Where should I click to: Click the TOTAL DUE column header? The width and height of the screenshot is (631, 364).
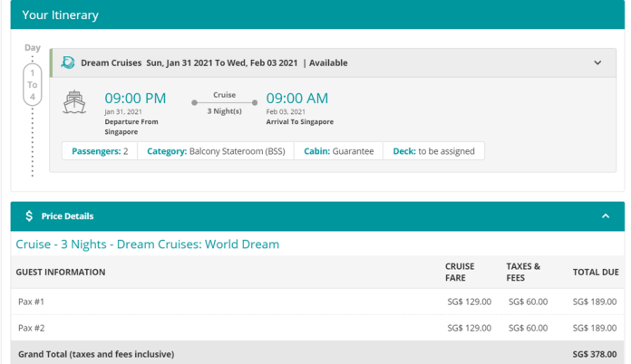click(596, 272)
